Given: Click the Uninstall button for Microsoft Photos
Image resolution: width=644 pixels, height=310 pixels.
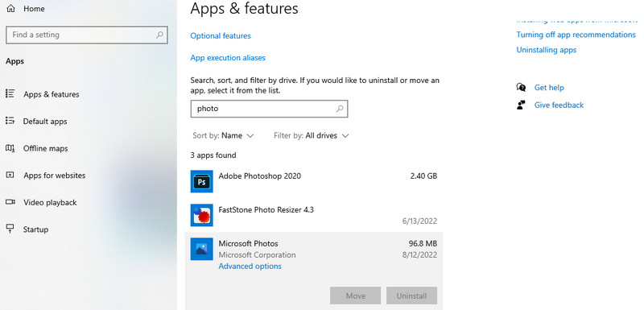Looking at the screenshot, I should 411,296.
